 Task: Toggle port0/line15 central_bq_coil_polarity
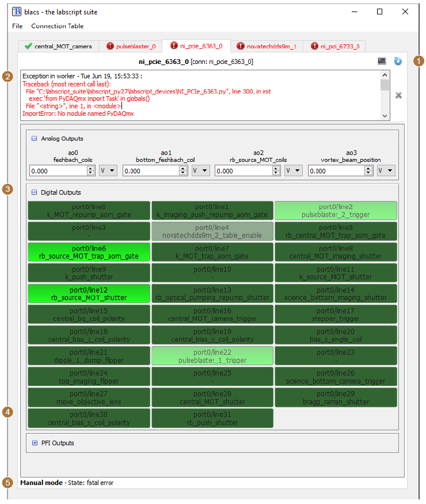tap(89, 314)
